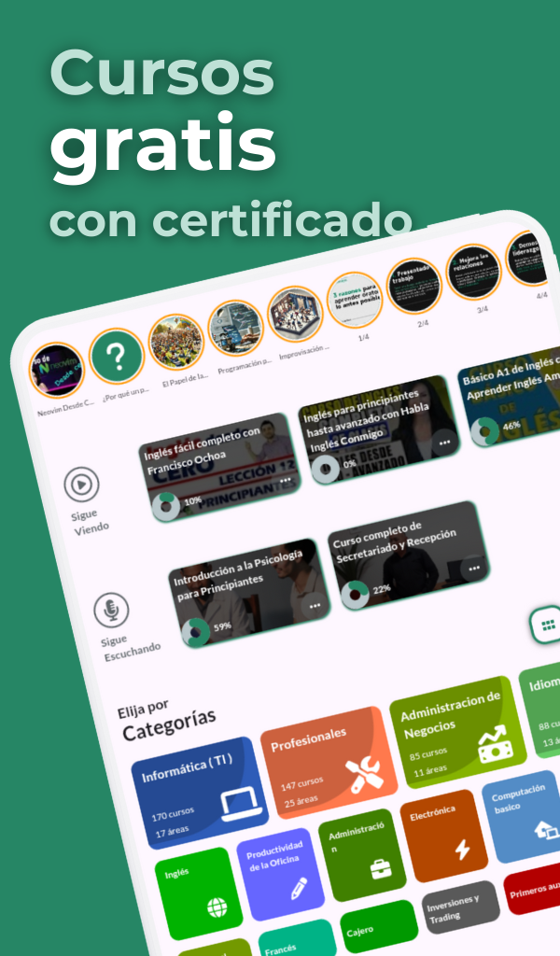
Task: Open Curso completo de Secretariado y Recepción
Action: pyautogui.click(x=409, y=555)
